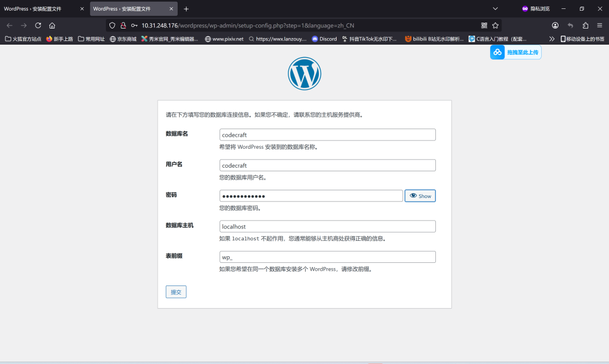Expand the list all tabs chevron

tap(495, 8)
